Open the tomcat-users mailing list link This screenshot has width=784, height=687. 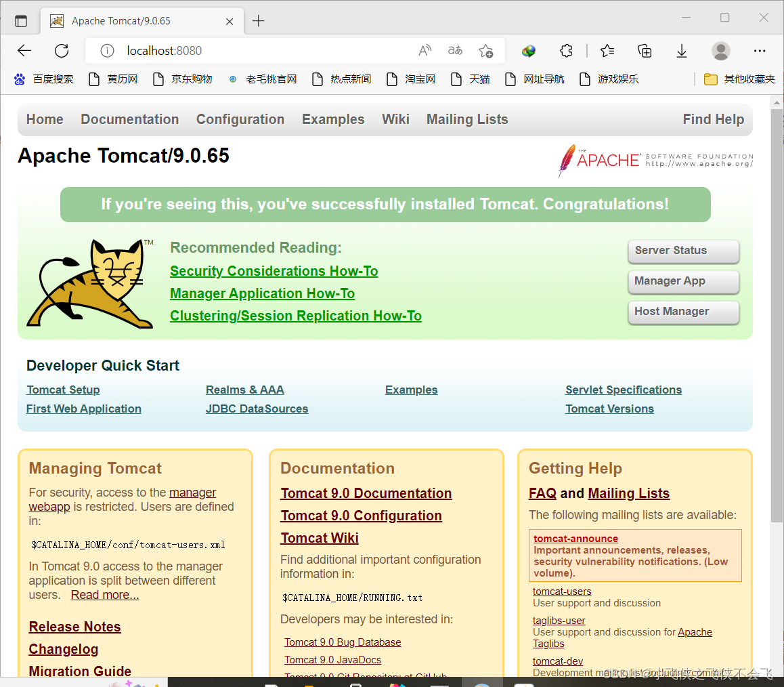562,591
